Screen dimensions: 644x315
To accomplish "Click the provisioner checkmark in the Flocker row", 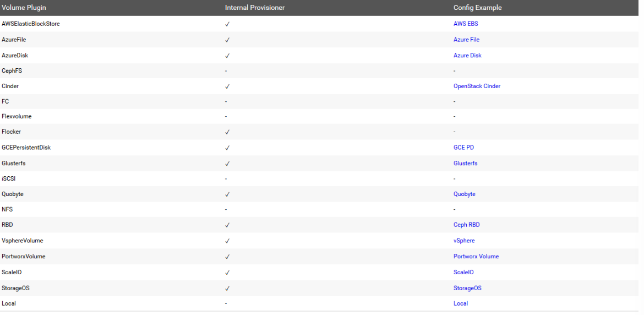I will point(227,132).
